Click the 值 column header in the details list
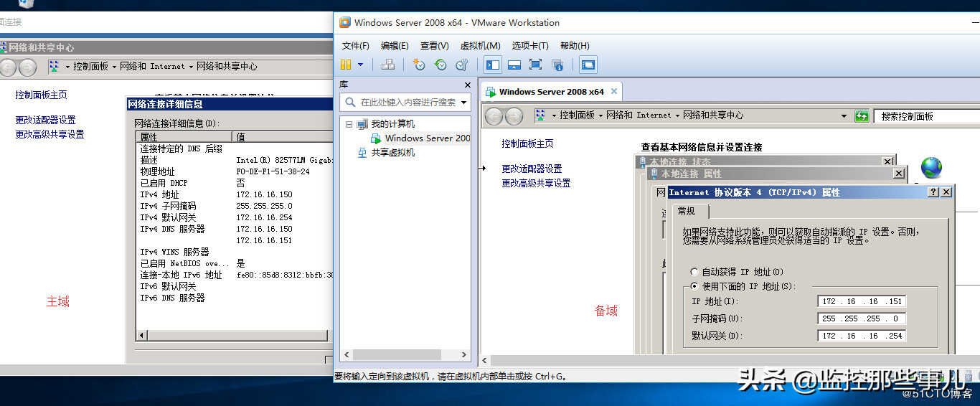 tap(283, 136)
